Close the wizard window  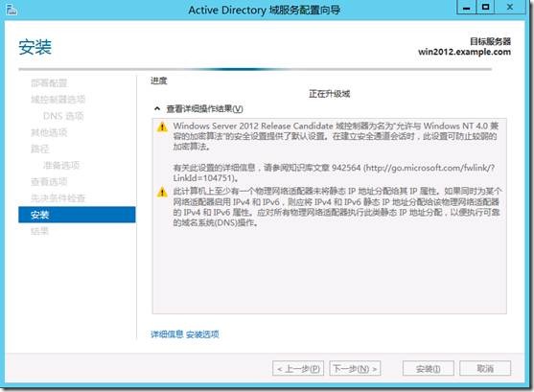pyautogui.click(x=510, y=7)
